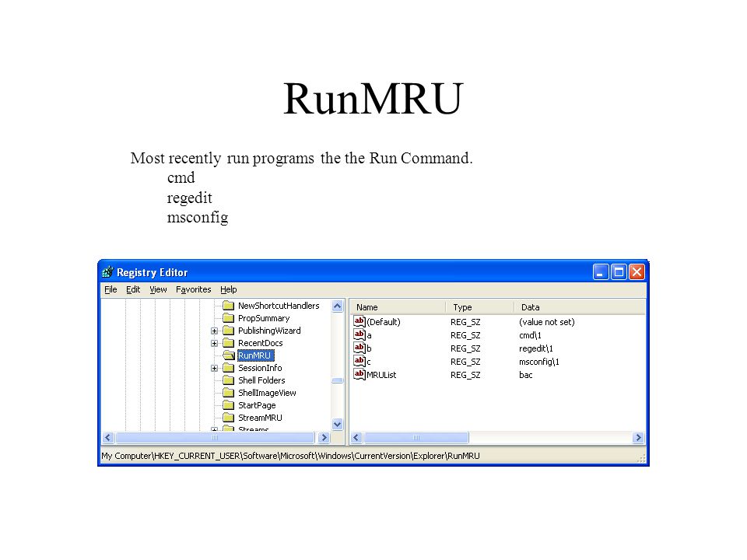Viewport: 747px width, 560px height.
Task: Click the Registry Editor title bar icon
Action: [x=107, y=272]
